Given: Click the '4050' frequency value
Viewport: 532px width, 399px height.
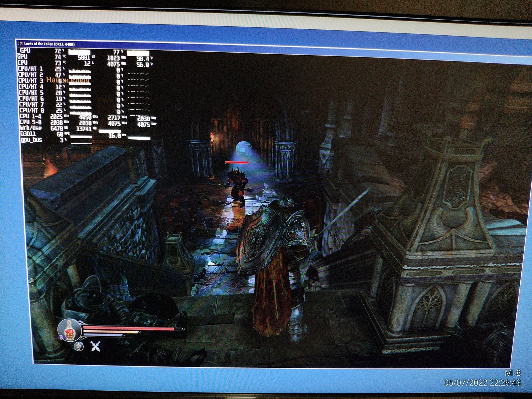Looking at the screenshot, I should (x=85, y=117).
